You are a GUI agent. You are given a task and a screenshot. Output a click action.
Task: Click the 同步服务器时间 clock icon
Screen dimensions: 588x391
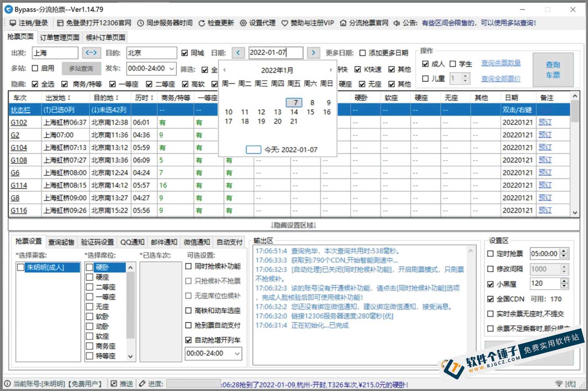pyautogui.click(x=141, y=23)
